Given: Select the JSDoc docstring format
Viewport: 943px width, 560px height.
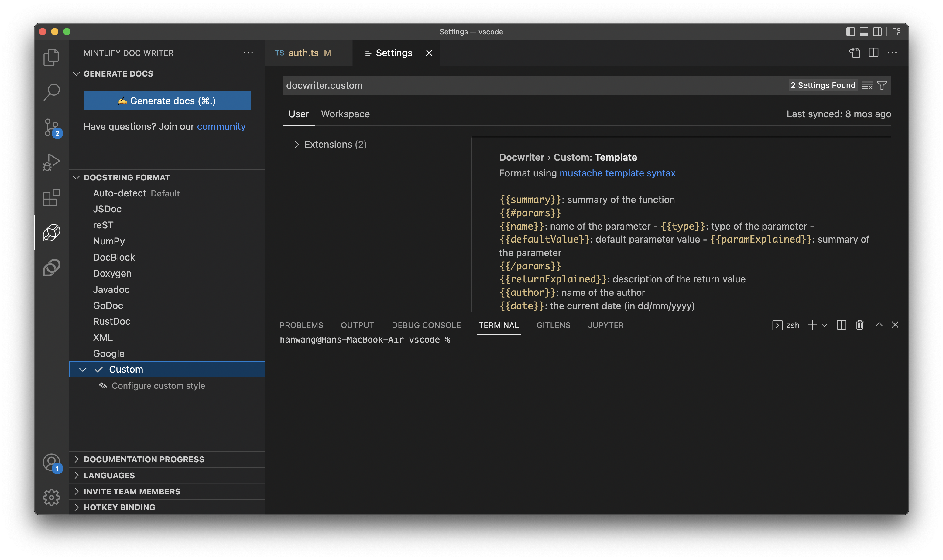Looking at the screenshot, I should coord(107,209).
